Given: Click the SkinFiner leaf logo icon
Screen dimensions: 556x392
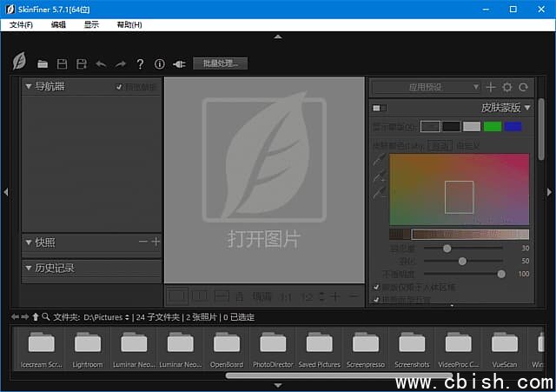Looking at the screenshot, I should (x=19, y=61).
